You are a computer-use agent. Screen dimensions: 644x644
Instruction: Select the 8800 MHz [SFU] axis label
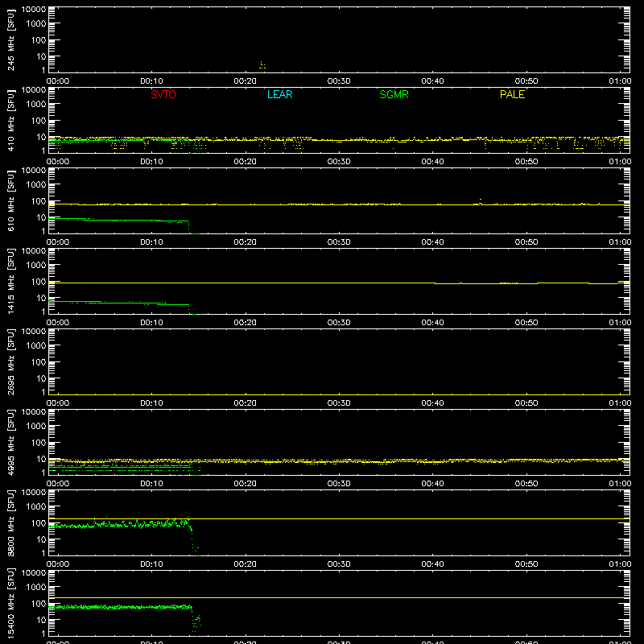click(x=11, y=522)
